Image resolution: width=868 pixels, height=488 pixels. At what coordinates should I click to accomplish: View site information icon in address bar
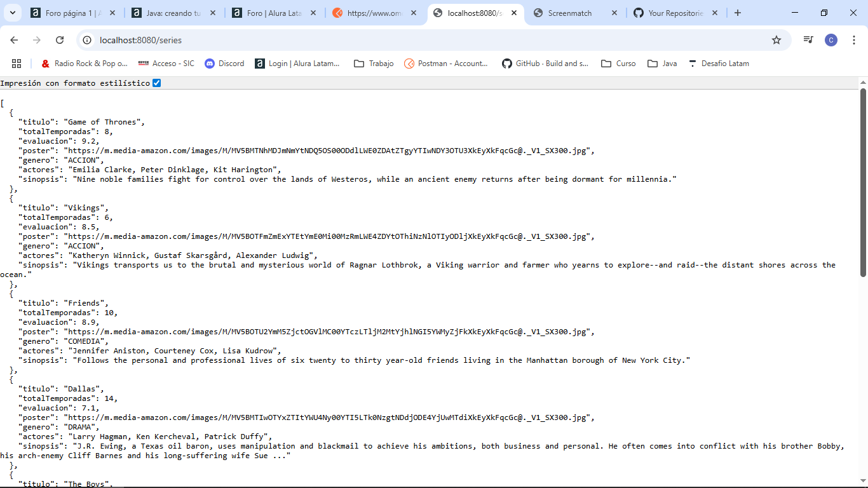click(87, 40)
